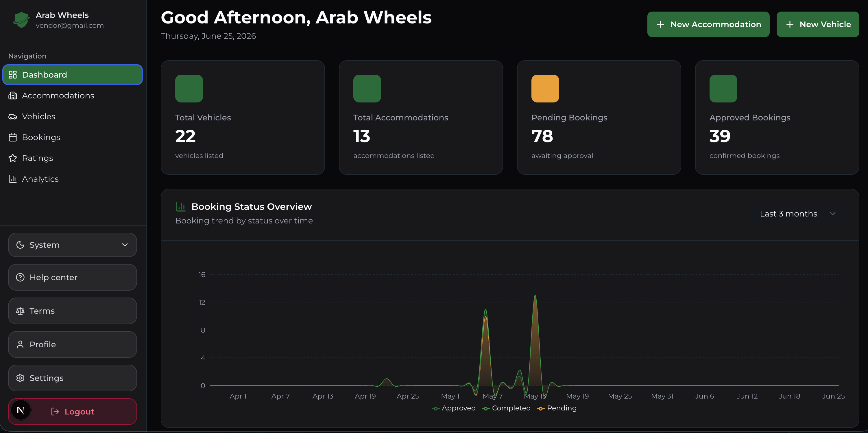The image size is (868, 433).
Task: Toggle the Approved series in chart legend
Action: (454, 408)
